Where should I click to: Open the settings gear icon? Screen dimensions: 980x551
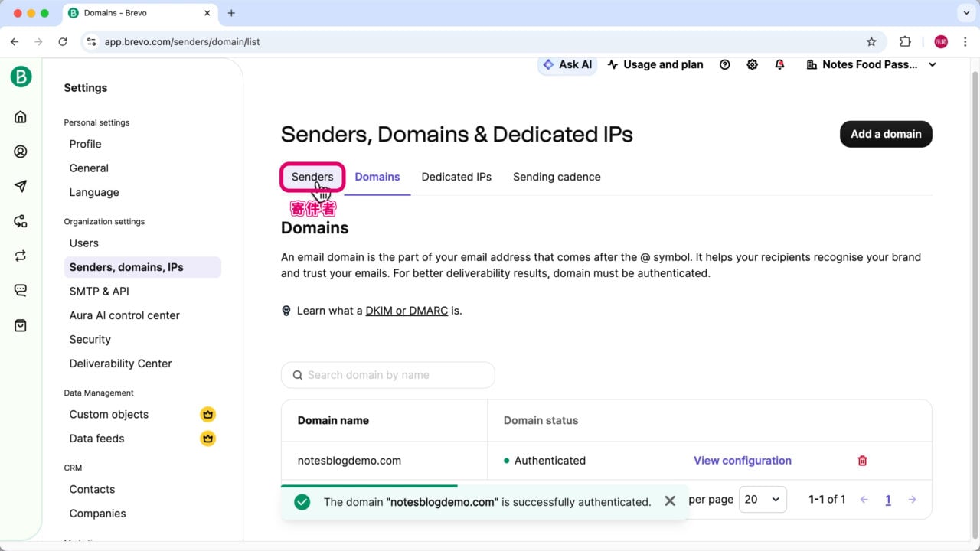[752, 65]
